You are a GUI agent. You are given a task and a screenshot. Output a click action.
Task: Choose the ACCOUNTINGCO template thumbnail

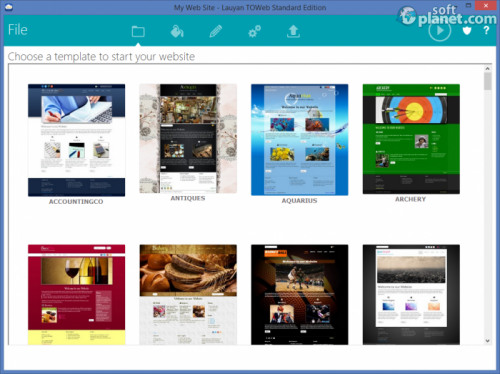pos(77,140)
